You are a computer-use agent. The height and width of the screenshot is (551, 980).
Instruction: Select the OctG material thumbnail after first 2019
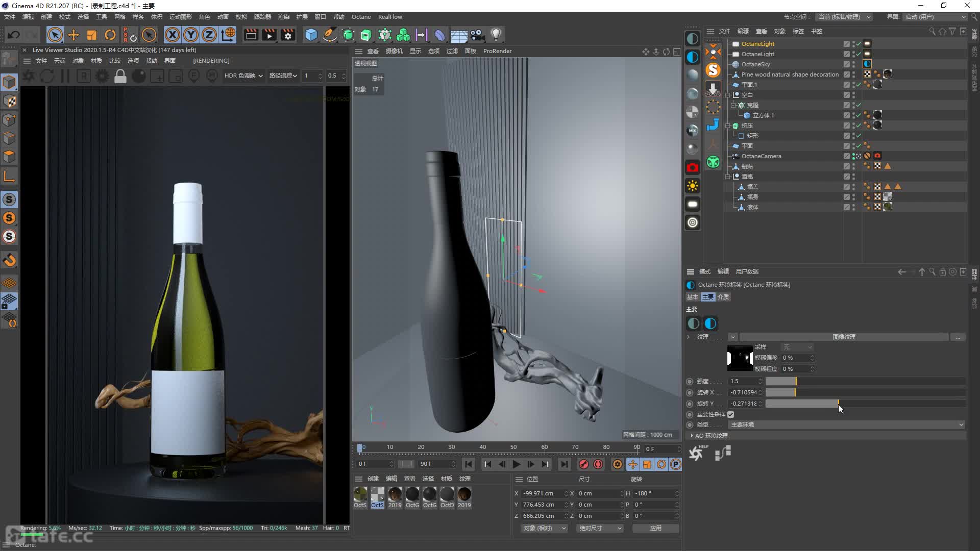click(412, 497)
